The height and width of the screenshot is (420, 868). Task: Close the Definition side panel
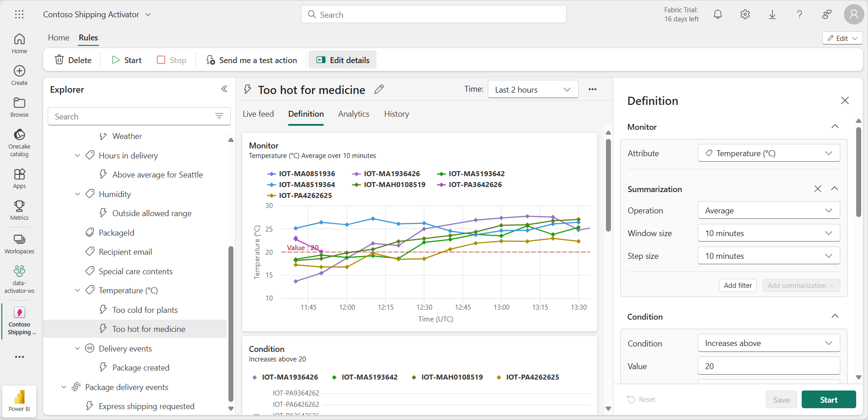[x=845, y=100]
